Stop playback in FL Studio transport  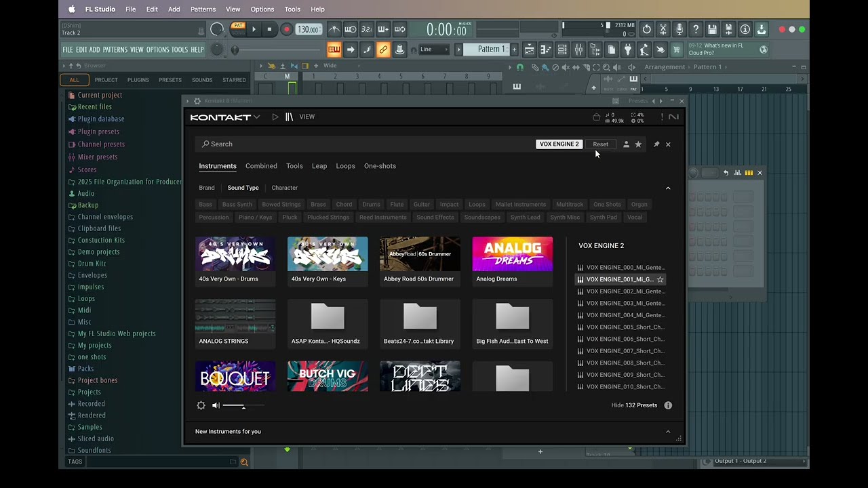pos(269,29)
